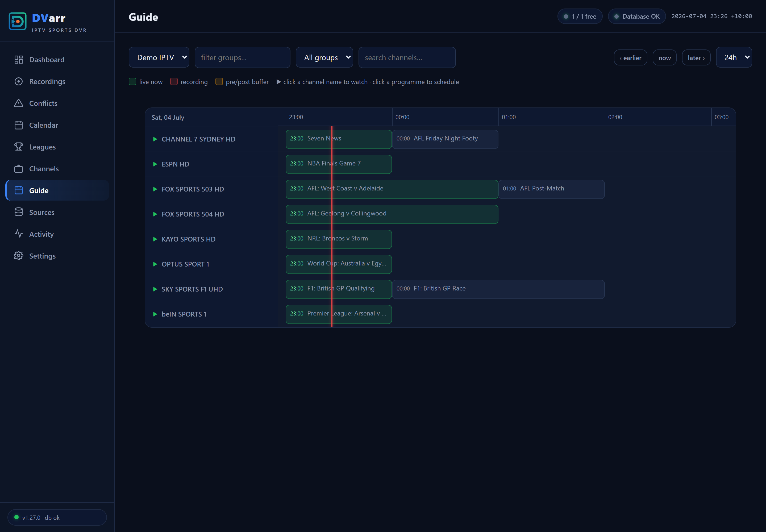Click the Database OK status pill
766x532 pixels.
pos(637,16)
